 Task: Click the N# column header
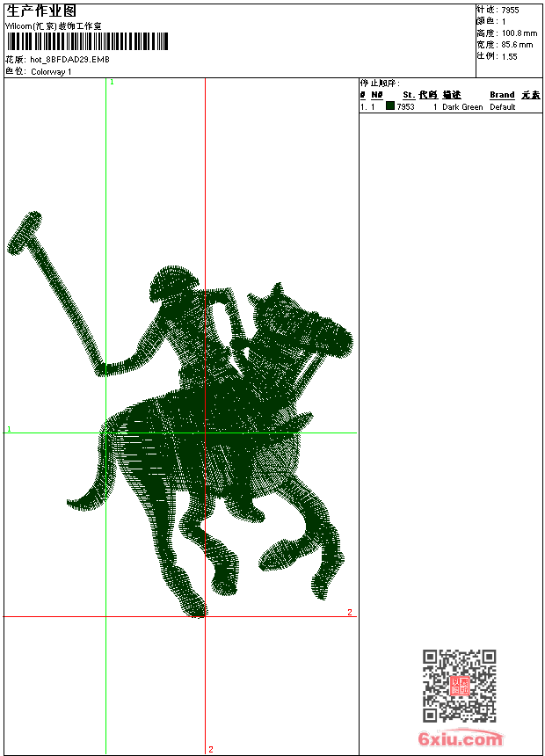tap(377, 95)
